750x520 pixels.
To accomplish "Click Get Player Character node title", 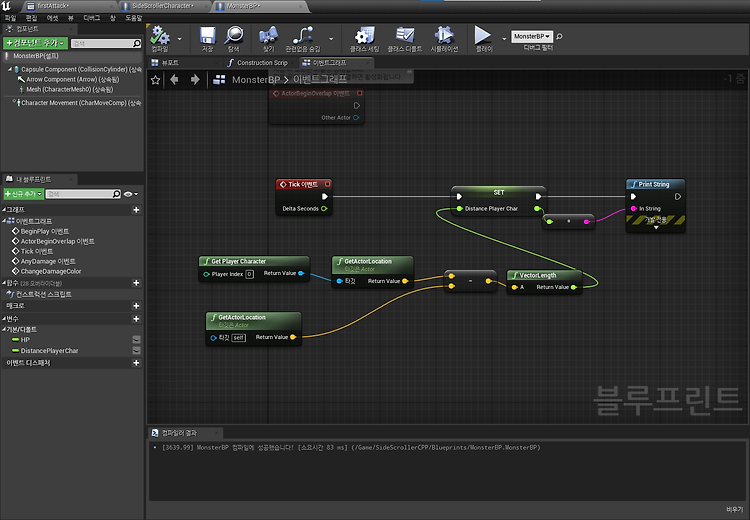I will click(238, 261).
